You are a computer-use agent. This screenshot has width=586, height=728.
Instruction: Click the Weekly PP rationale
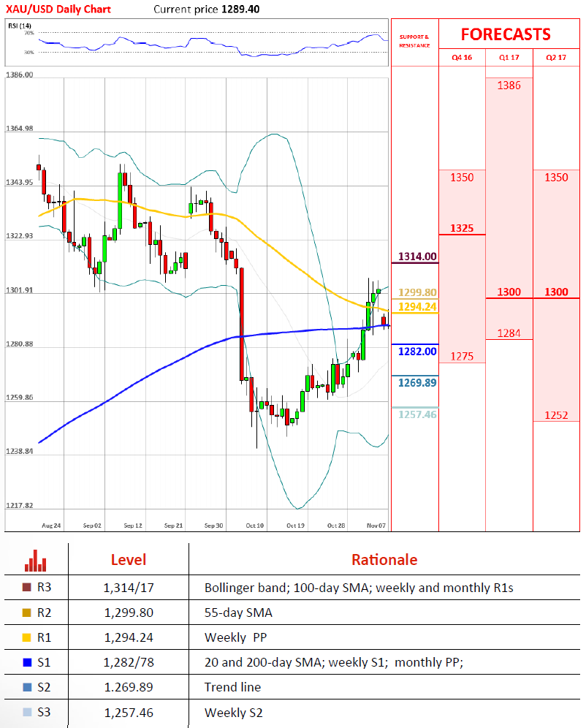(236, 638)
